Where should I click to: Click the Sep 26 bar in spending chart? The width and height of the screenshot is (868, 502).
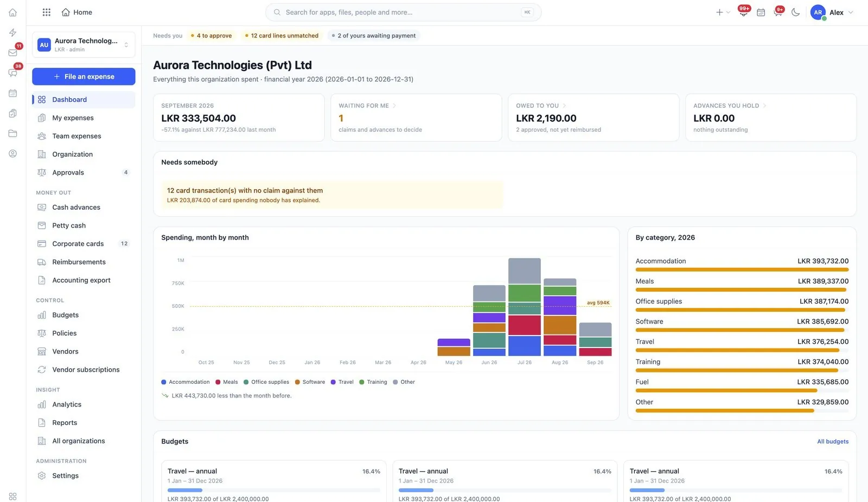[595, 339]
